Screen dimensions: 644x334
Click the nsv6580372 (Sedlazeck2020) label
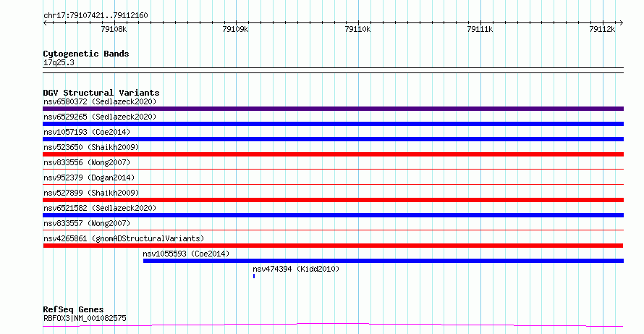[100, 101]
